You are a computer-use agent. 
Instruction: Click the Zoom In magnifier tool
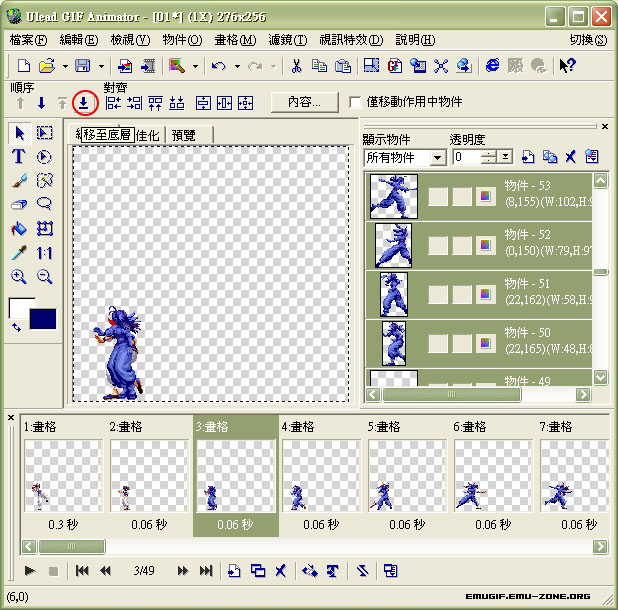coord(19,277)
